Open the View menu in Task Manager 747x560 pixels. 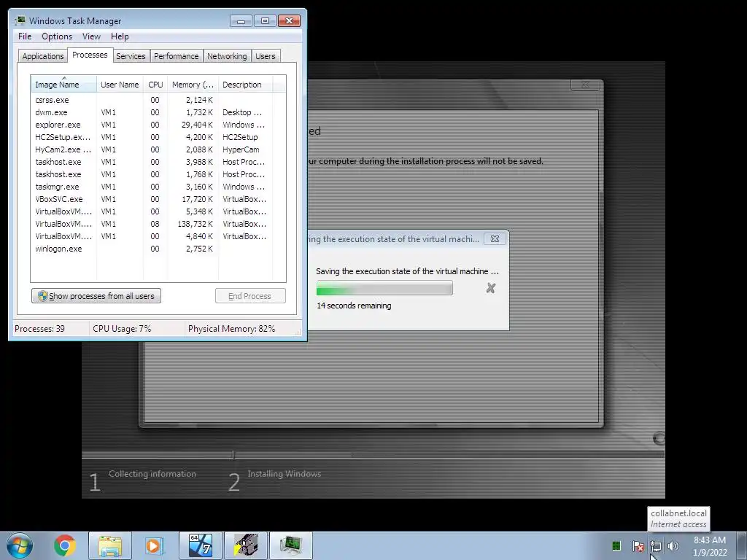[91, 36]
